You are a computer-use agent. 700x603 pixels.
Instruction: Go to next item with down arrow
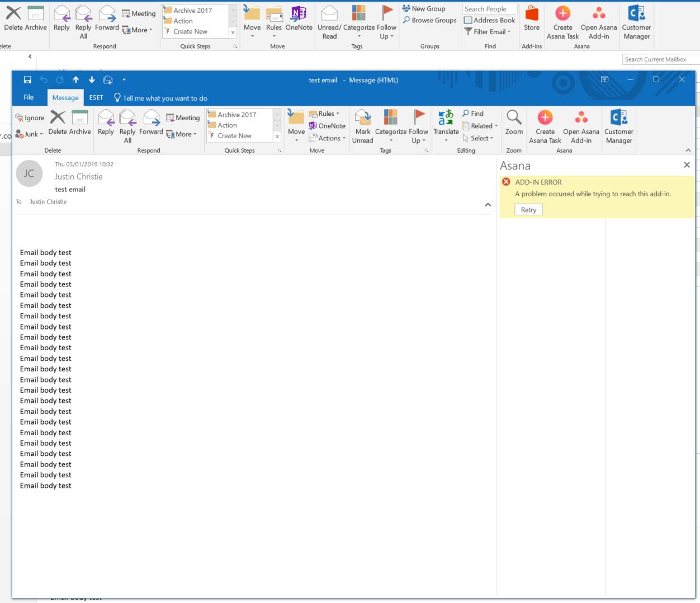pos(92,80)
